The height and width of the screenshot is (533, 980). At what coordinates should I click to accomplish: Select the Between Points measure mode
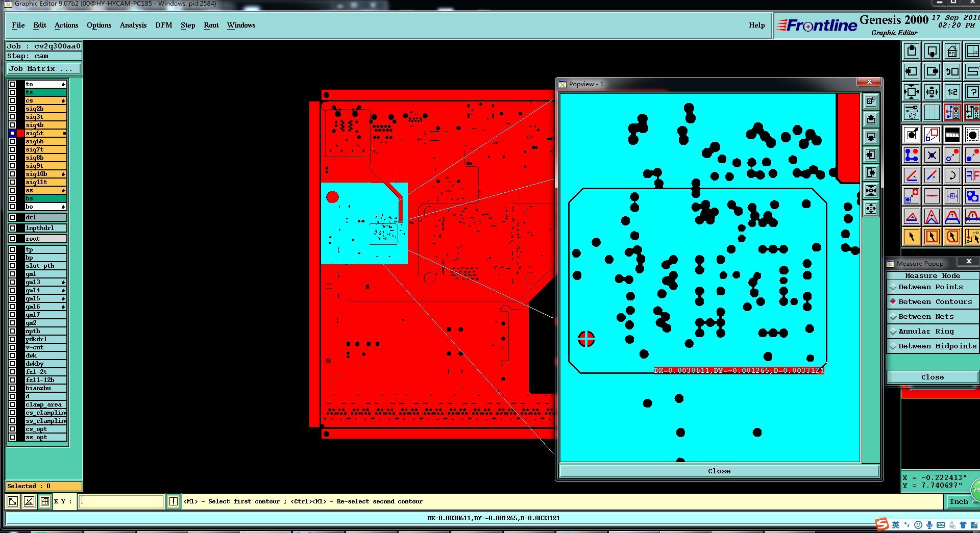tap(933, 287)
